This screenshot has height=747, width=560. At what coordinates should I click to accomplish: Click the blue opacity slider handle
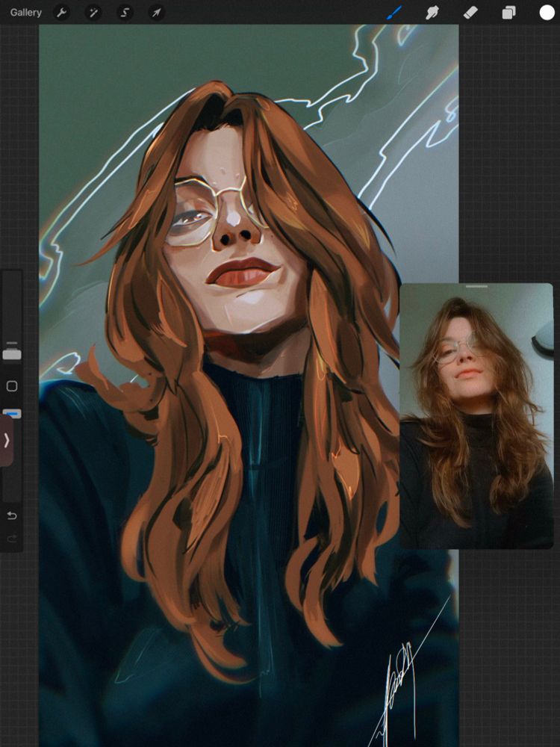[12, 414]
